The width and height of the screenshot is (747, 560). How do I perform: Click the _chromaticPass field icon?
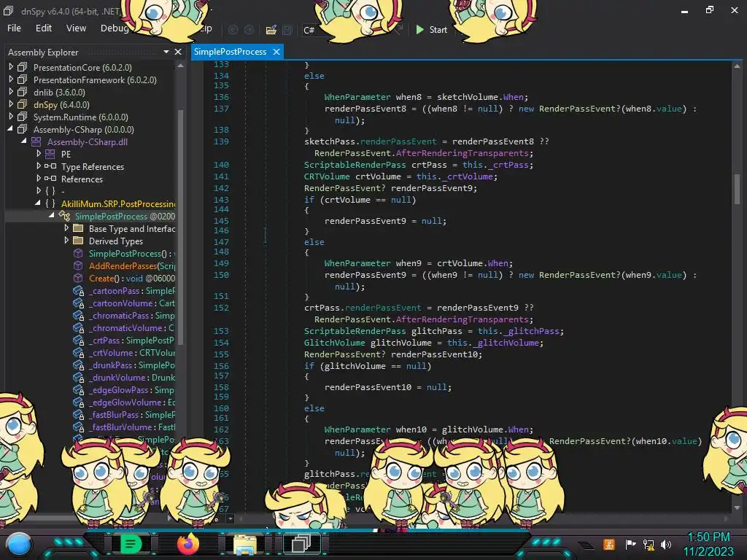[x=79, y=315]
